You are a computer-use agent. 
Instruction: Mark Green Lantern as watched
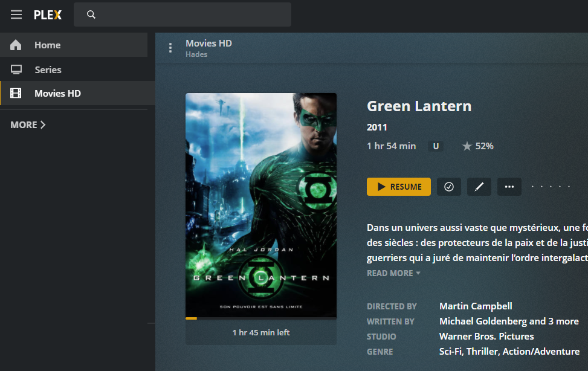coord(449,187)
